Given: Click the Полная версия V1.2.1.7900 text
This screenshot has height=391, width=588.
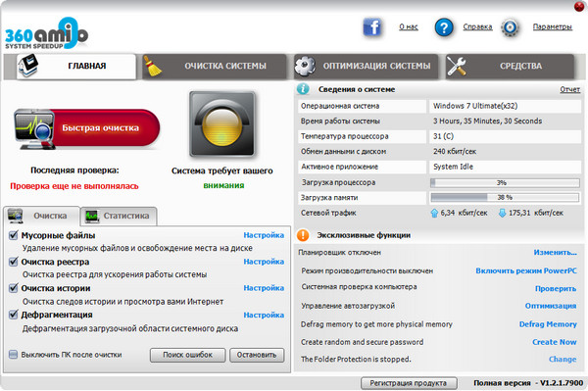Looking at the screenshot, I should pos(528,383).
